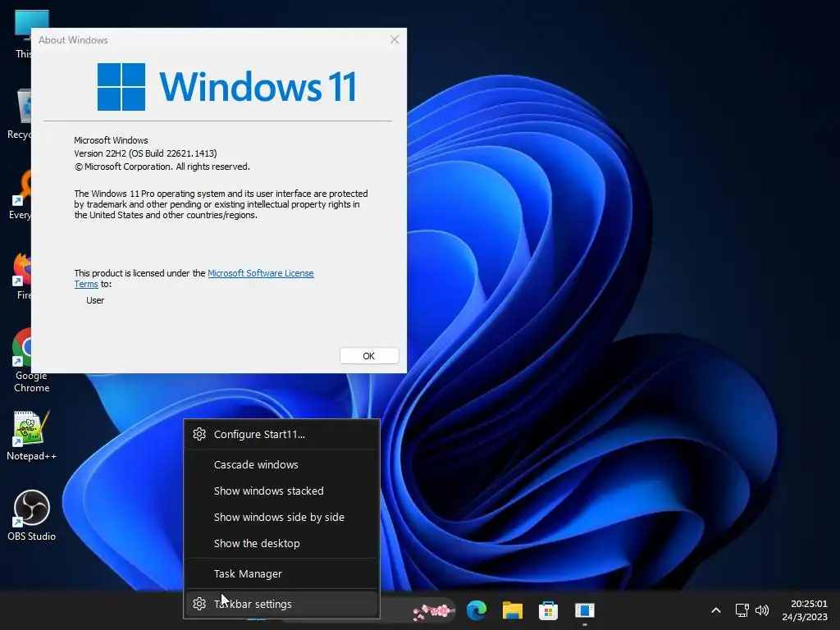The image size is (840, 630).
Task: Select Configure Start11... in context menu
Action: tap(282, 435)
